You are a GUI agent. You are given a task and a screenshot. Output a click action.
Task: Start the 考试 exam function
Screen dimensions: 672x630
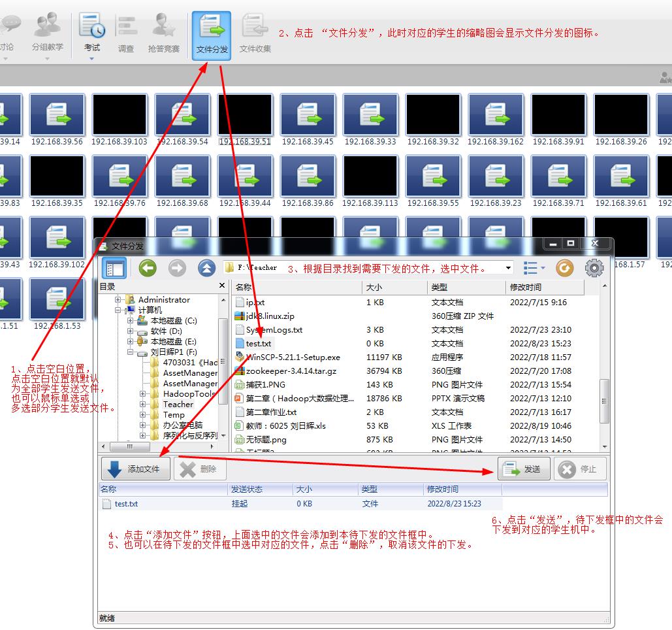coord(92,33)
